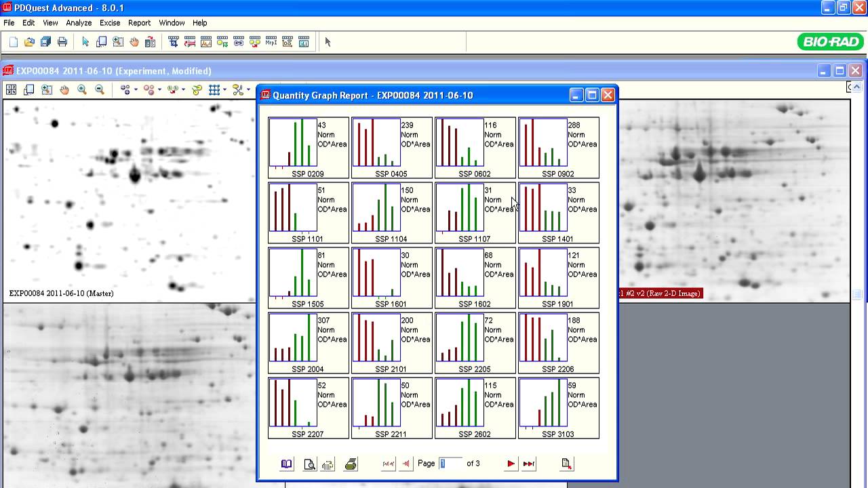Click the SSP 2004 quantity graph
This screenshot has height=488, width=868.
pyautogui.click(x=309, y=343)
